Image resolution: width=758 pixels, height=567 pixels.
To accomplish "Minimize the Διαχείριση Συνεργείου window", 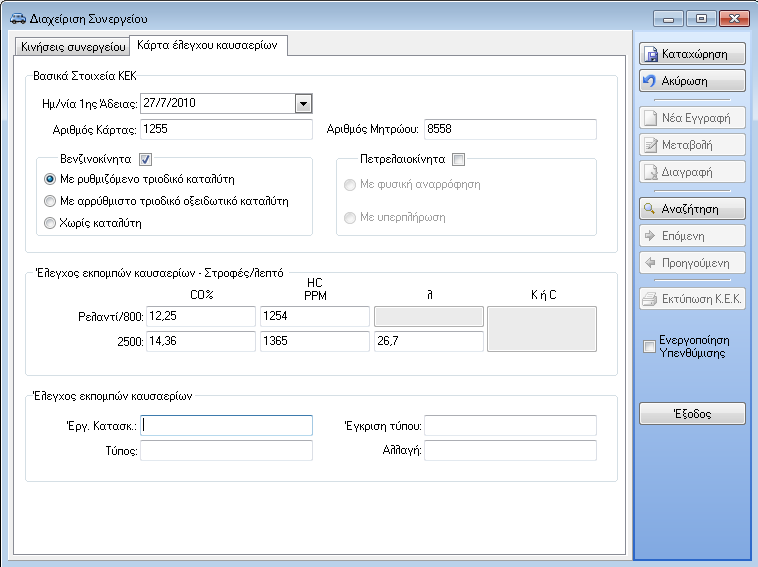I will [x=668, y=19].
